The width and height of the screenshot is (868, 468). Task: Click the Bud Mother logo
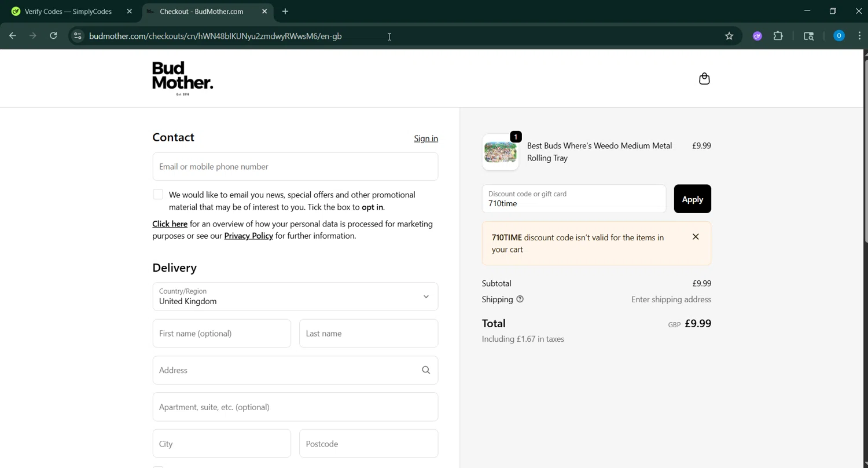pyautogui.click(x=182, y=78)
